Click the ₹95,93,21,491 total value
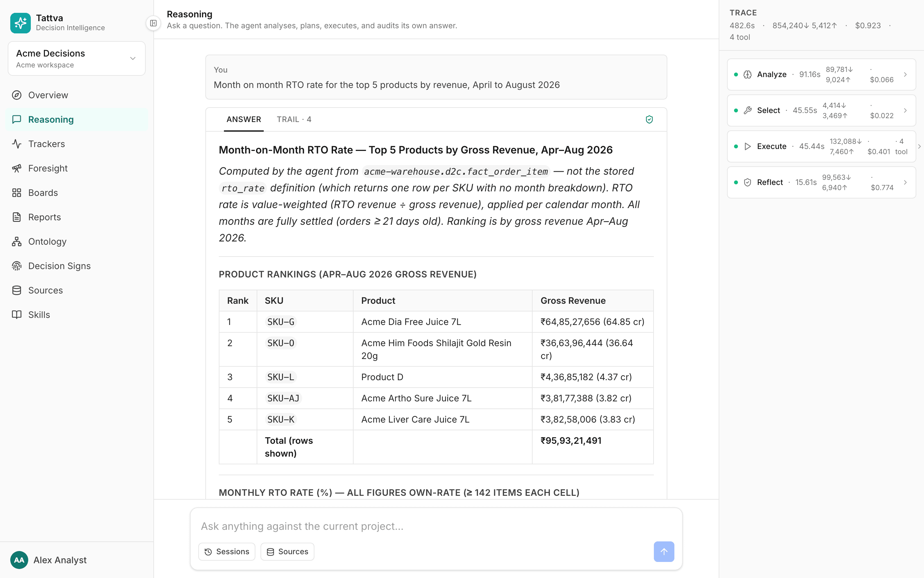 coord(571,441)
